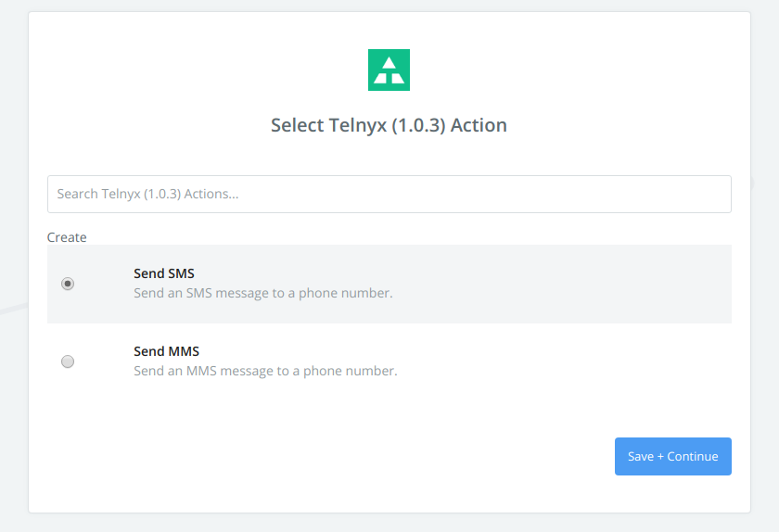Click the unhighlighted Send MMS row background

tap(556, 361)
